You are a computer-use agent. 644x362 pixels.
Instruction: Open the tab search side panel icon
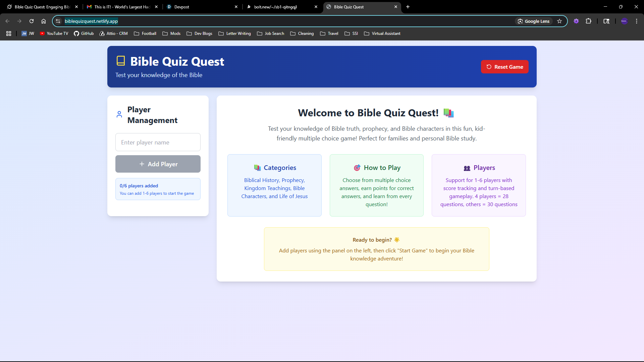[x=606, y=21]
